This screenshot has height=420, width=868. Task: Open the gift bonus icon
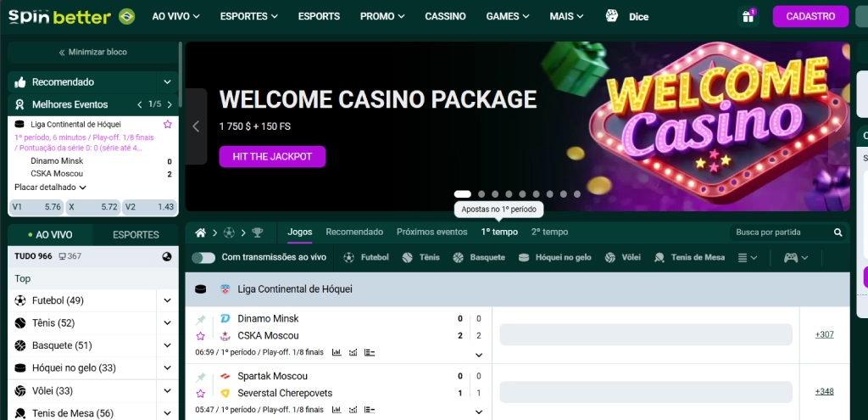pyautogui.click(x=748, y=17)
